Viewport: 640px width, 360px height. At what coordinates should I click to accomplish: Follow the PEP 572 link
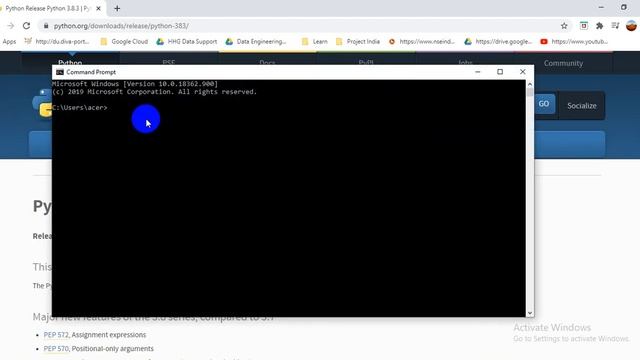(x=56, y=335)
